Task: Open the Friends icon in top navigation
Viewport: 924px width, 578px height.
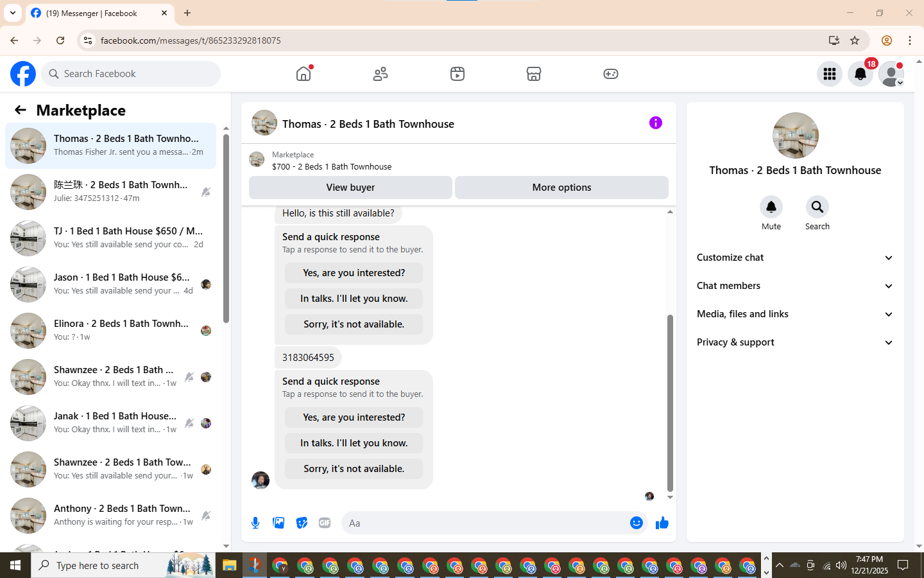Action: 381,74
